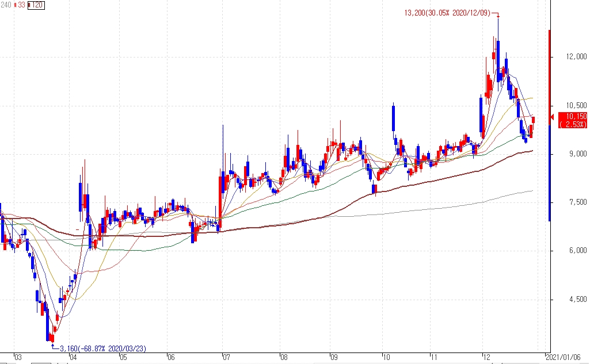
Task: Click the 11 month label on time axis
Action: pyautogui.click(x=434, y=357)
